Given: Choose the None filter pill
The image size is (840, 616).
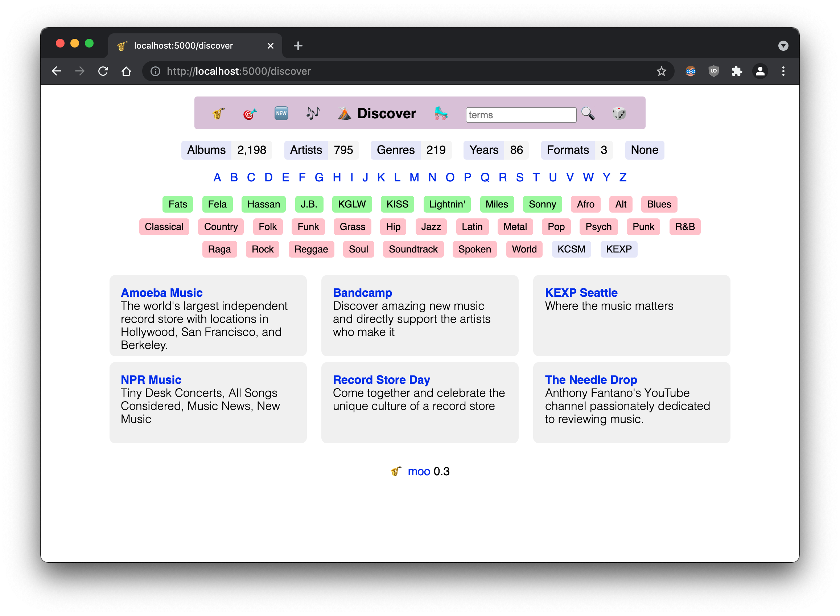Looking at the screenshot, I should tap(644, 150).
